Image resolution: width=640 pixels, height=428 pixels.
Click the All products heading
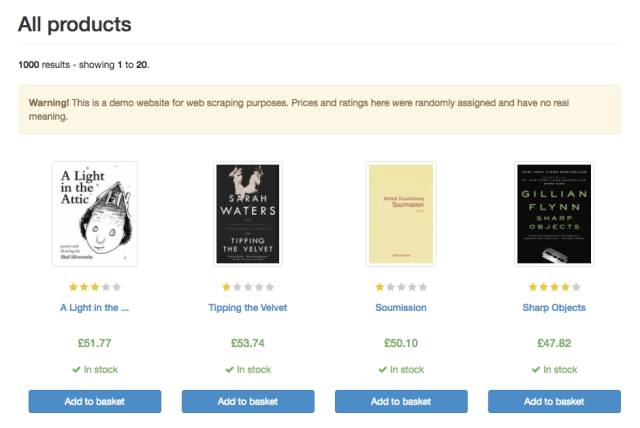[75, 24]
